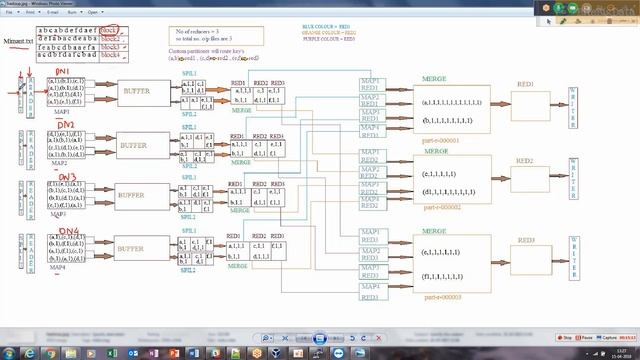Image resolution: width=640 pixels, height=360 pixels.
Task: Go to the previous picture
Action: (x=303, y=338)
